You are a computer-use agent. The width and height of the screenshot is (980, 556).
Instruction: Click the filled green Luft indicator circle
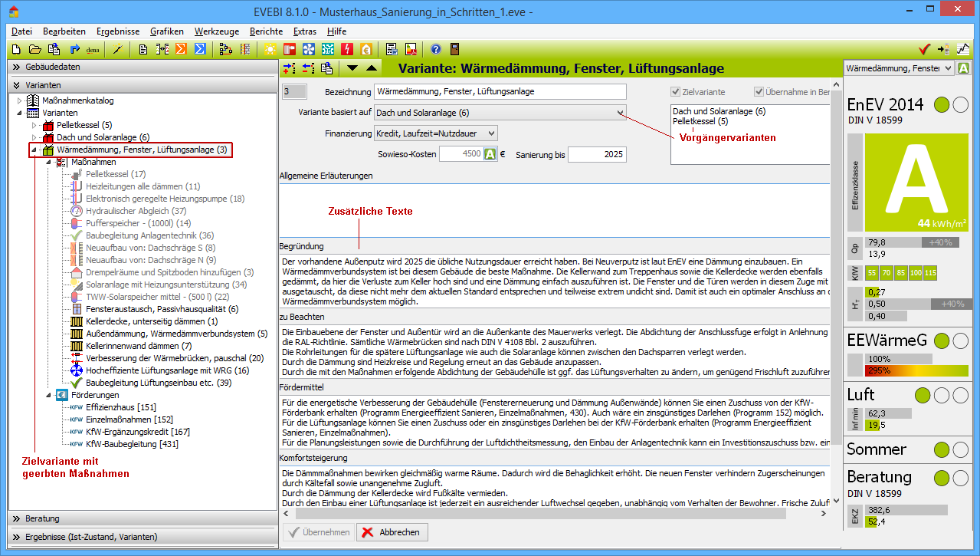click(923, 395)
